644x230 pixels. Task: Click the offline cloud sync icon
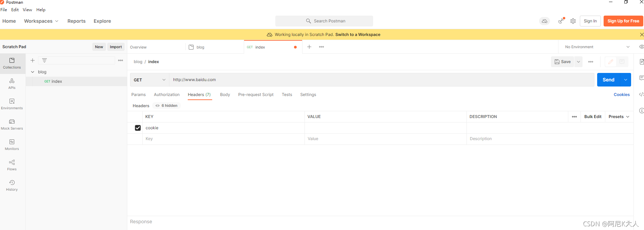[545, 21]
